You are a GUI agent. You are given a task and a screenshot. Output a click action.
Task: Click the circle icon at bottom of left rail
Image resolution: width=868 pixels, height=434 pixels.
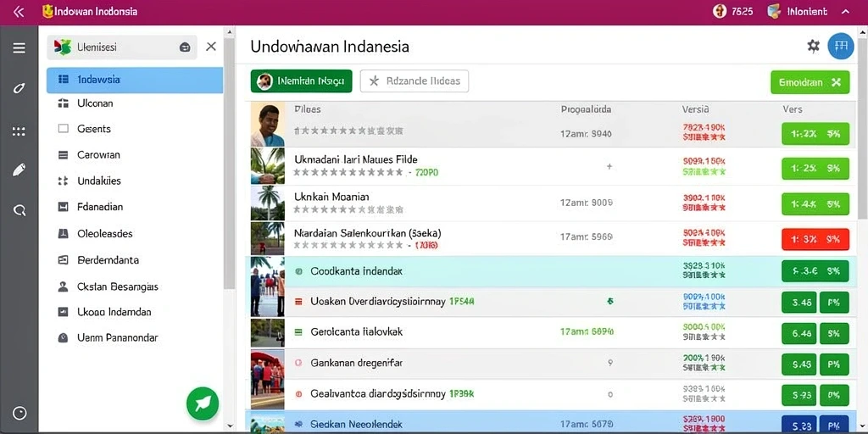click(x=19, y=413)
